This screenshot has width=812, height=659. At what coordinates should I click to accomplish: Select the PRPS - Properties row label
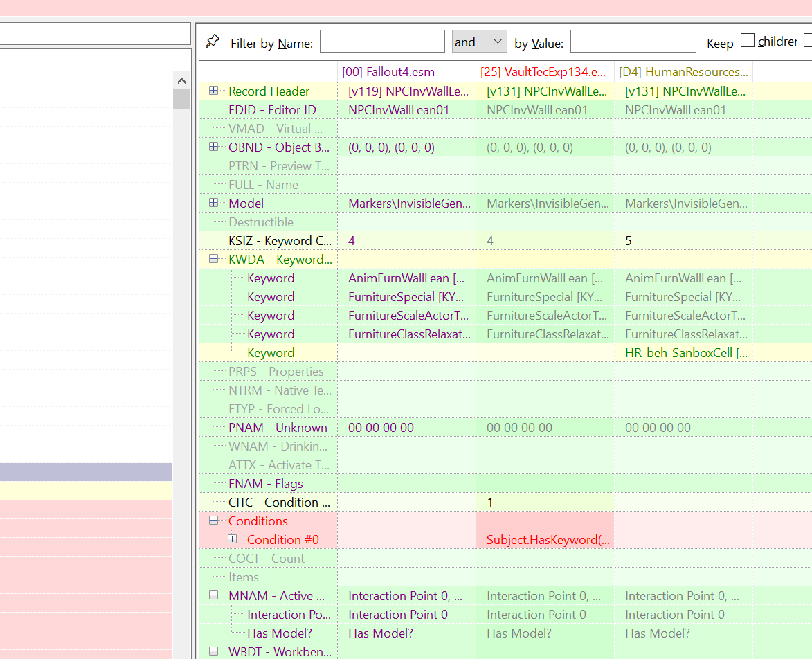pos(276,372)
